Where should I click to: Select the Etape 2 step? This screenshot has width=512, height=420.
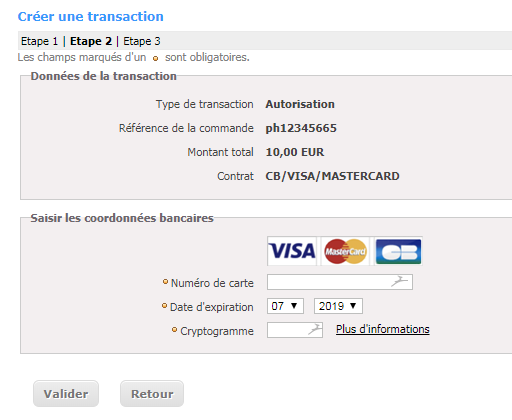(91, 41)
